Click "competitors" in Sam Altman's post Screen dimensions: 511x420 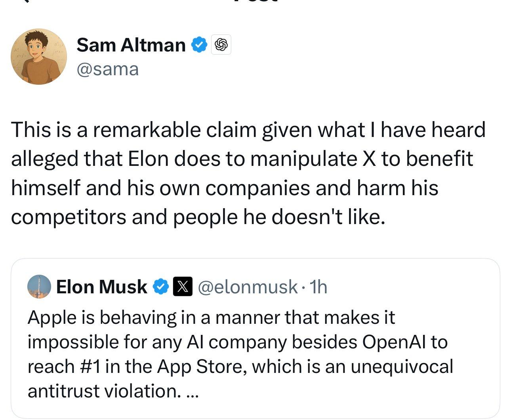[x=68, y=217]
